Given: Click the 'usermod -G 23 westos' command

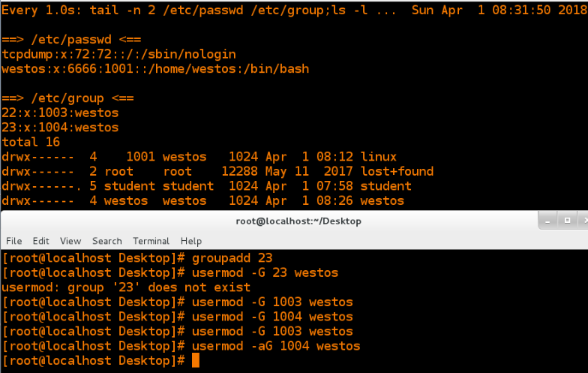Looking at the screenshot, I should 265,273.
